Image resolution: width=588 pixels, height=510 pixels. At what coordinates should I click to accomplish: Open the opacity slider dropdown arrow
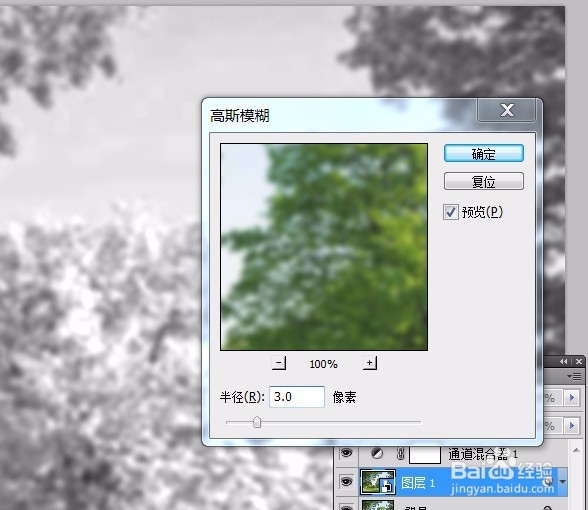[x=572, y=398]
